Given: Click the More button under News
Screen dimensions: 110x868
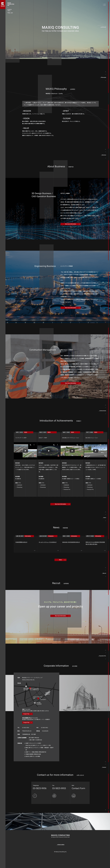Looking at the screenshot, I should click(60, 560).
